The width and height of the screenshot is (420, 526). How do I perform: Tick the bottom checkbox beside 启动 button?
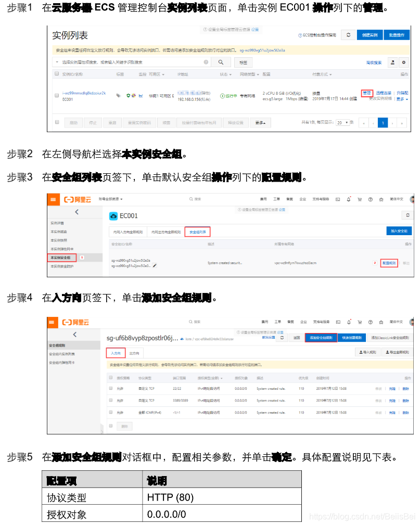[57, 122]
